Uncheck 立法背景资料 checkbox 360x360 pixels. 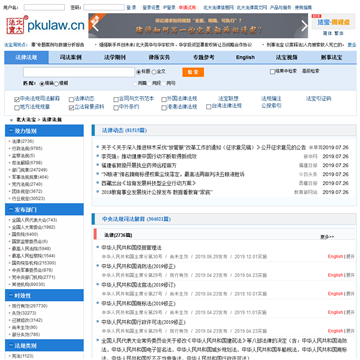click(x=71, y=108)
